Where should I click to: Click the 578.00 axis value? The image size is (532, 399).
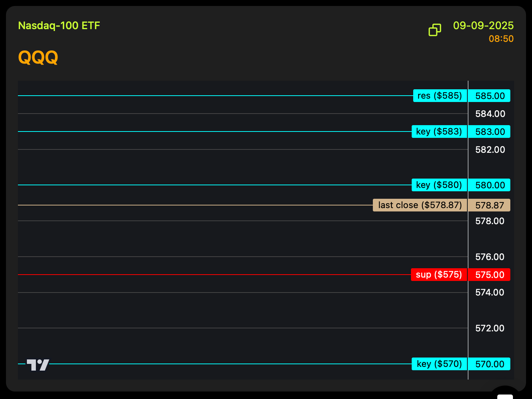pyautogui.click(x=490, y=221)
